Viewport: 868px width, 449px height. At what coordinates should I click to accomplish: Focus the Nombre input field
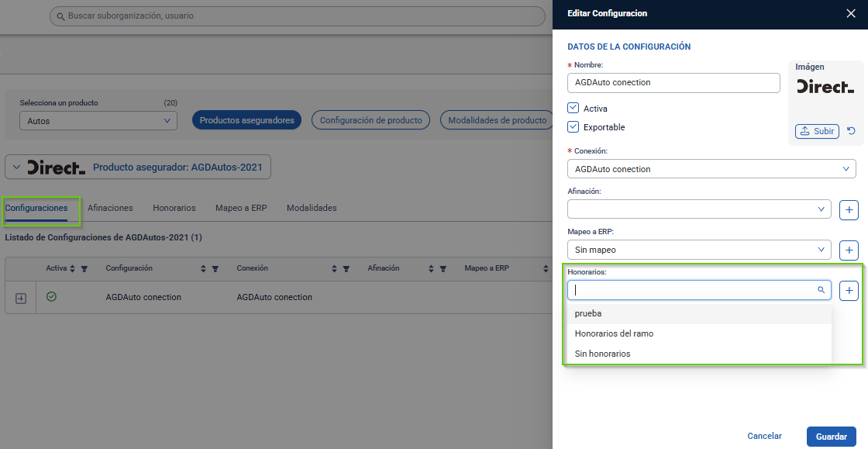coord(673,82)
